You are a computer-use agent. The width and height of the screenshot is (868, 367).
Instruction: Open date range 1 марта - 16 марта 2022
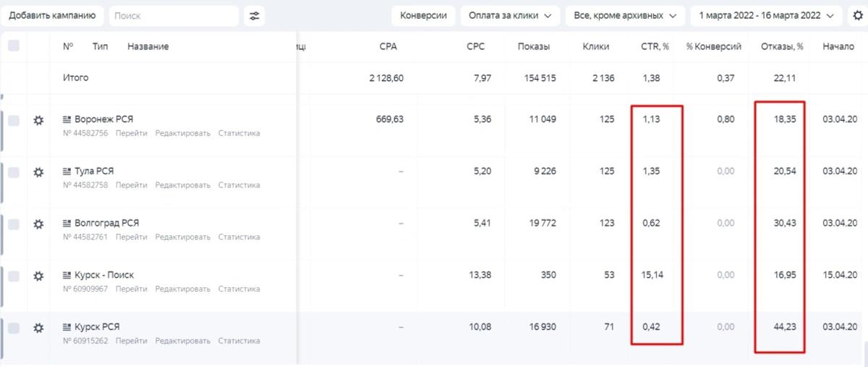[767, 15]
